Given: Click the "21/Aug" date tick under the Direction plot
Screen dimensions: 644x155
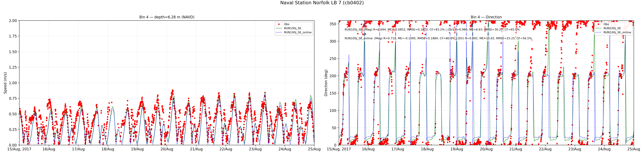Looking at the screenshot, I should click(x=516, y=149).
